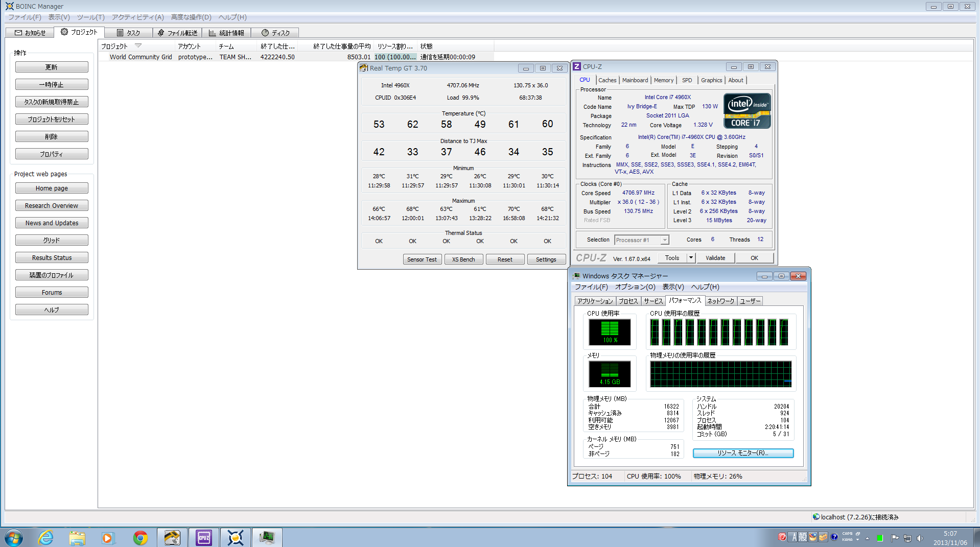Open Google Chrome from the taskbar
The width and height of the screenshot is (980, 547).
[x=141, y=538]
